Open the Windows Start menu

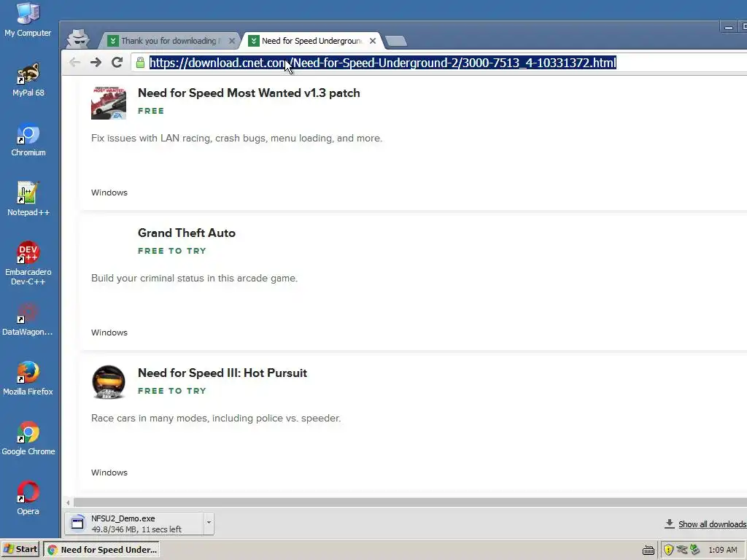coord(20,549)
